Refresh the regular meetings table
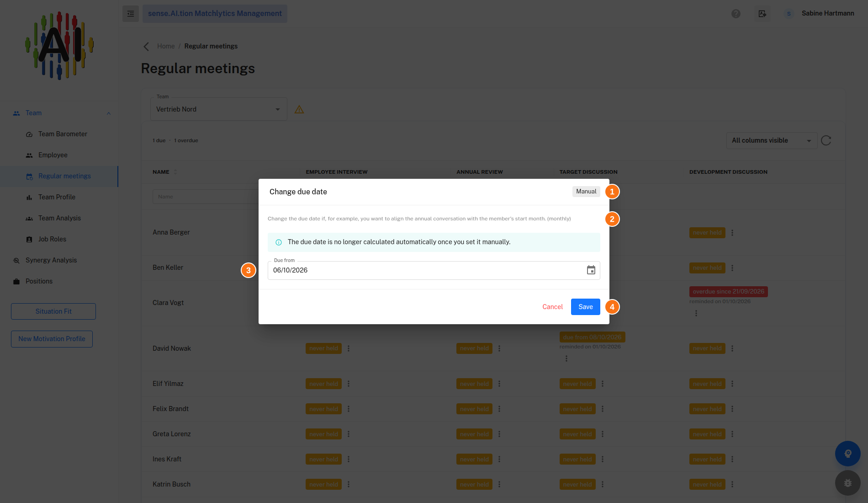868x503 pixels. [x=826, y=140]
